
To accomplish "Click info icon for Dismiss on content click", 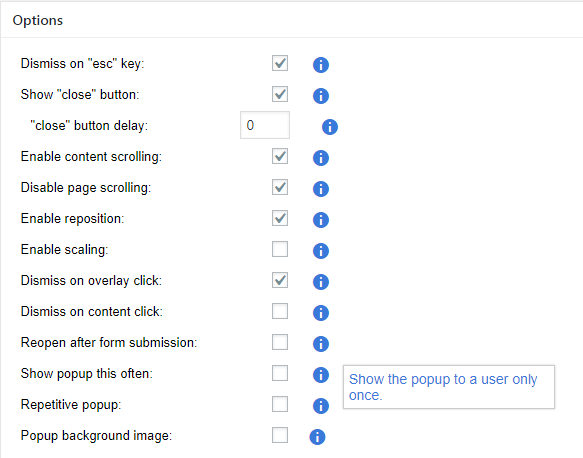I will pyautogui.click(x=321, y=313).
